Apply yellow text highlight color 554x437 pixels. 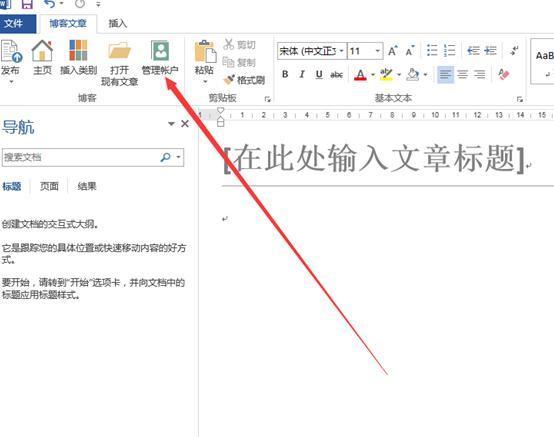click(386, 75)
